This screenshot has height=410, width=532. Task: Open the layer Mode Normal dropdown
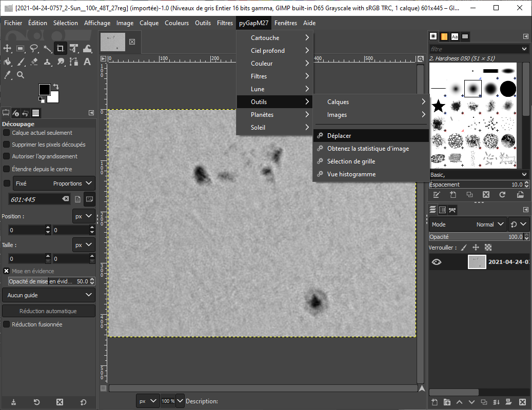point(467,224)
